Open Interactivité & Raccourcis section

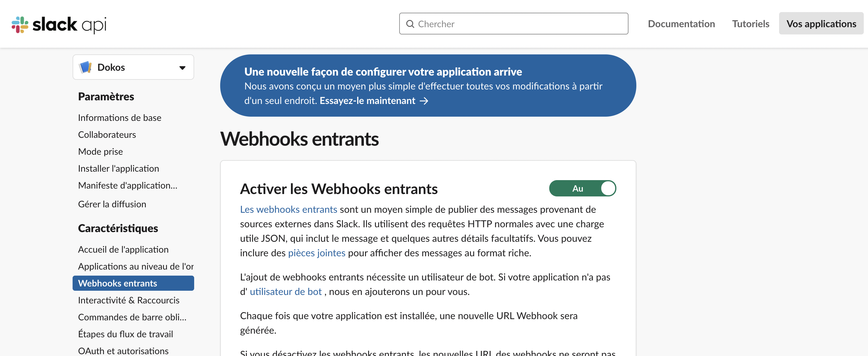click(129, 300)
